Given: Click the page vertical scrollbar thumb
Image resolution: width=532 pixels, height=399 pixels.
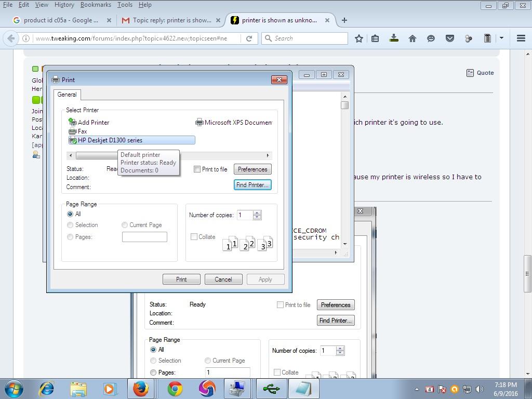Looking at the screenshot, I should pos(528,273).
